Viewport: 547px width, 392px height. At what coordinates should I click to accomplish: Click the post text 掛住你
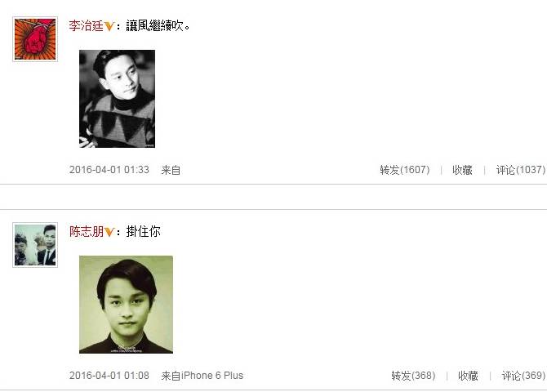click(x=144, y=231)
